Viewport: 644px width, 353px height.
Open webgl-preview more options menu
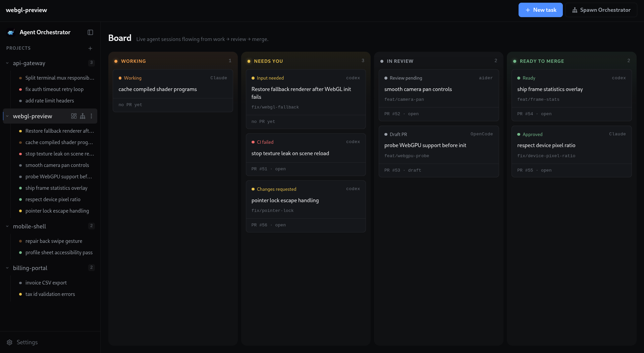91,116
